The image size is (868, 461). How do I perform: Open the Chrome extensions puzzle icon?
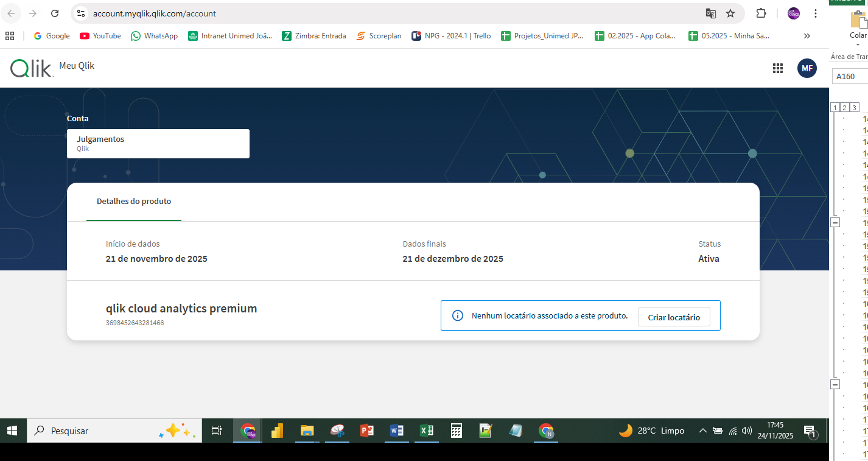[761, 13]
